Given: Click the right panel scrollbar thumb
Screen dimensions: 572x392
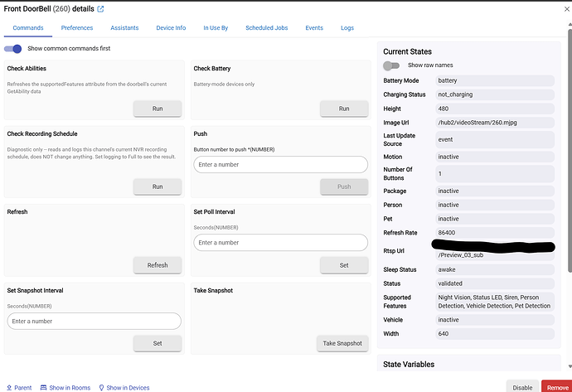Looking at the screenshot, I should (x=570, y=150).
